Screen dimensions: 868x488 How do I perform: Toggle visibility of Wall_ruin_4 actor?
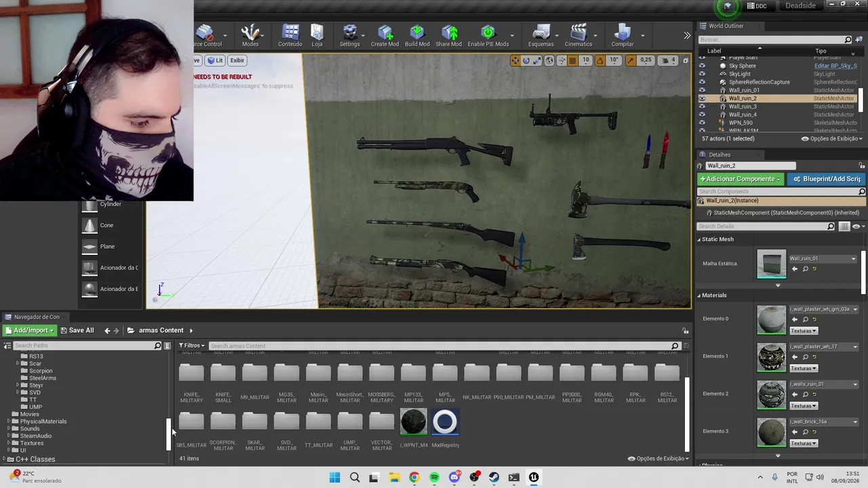point(702,115)
